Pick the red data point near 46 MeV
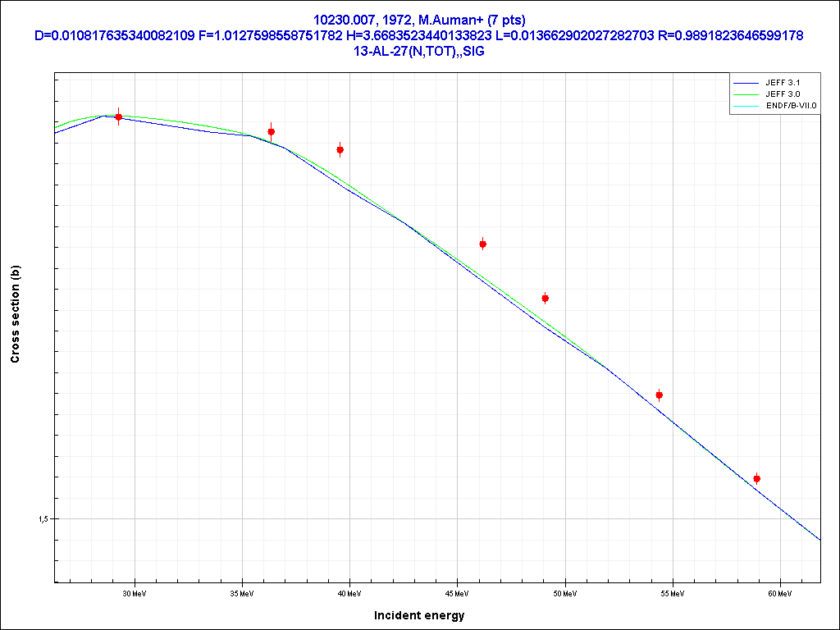The width and height of the screenshot is (840, 630). (x=483, y=244)
